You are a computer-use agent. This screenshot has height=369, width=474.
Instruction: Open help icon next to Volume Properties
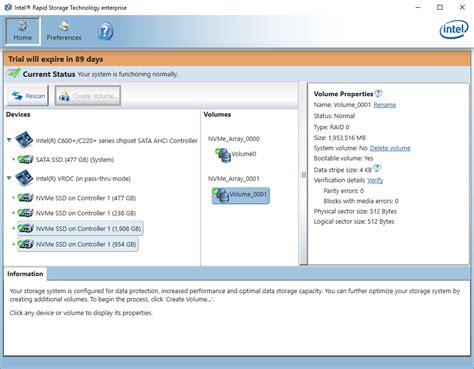coord(379,93)
